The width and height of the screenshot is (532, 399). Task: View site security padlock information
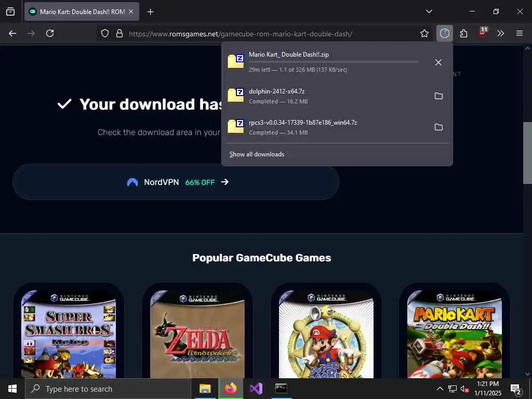(x=119, y=34)
